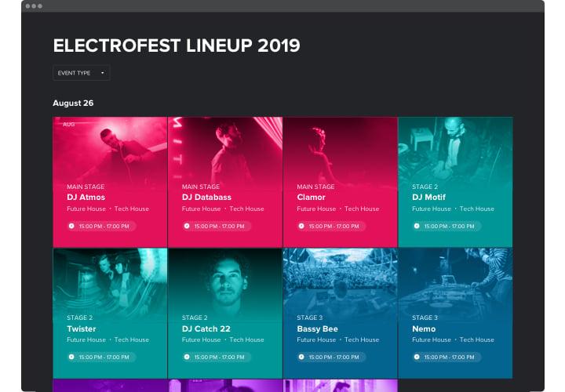Screen dimensions: 565x392
Task: Click Future House tag on DJ Atmos card
Action: tap(86, 209)
